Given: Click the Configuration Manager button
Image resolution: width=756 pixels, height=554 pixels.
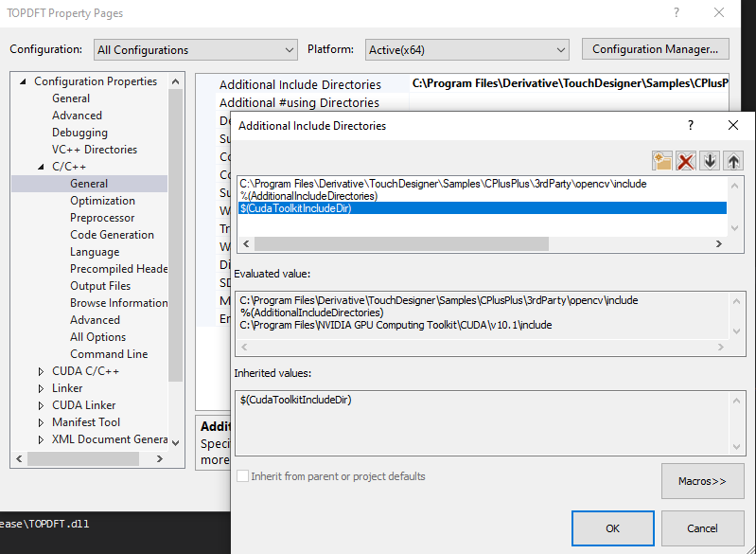Looking at the screenshot, I should (x=656, y=49).
